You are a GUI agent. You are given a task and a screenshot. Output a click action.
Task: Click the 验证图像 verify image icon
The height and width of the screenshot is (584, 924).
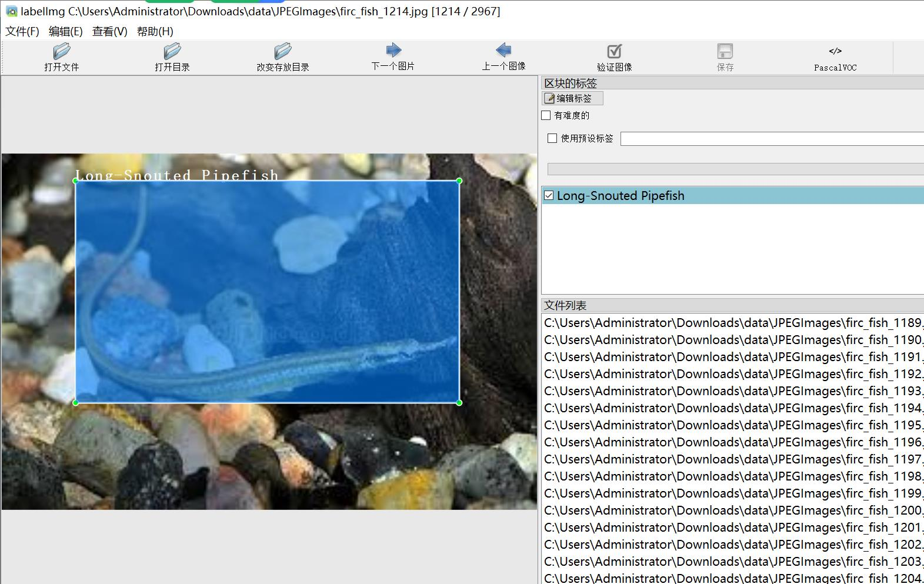[614, 51]
